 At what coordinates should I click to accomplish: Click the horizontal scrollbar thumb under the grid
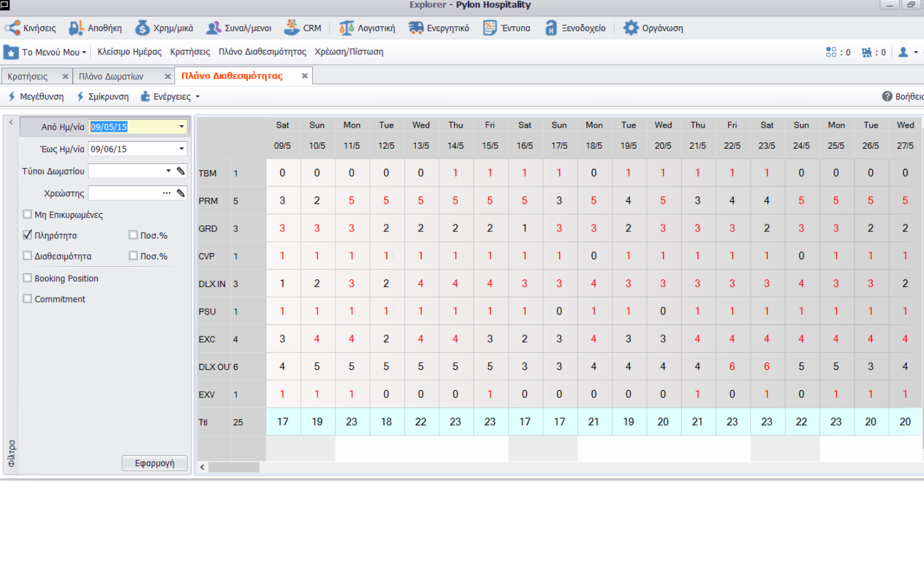233,467
